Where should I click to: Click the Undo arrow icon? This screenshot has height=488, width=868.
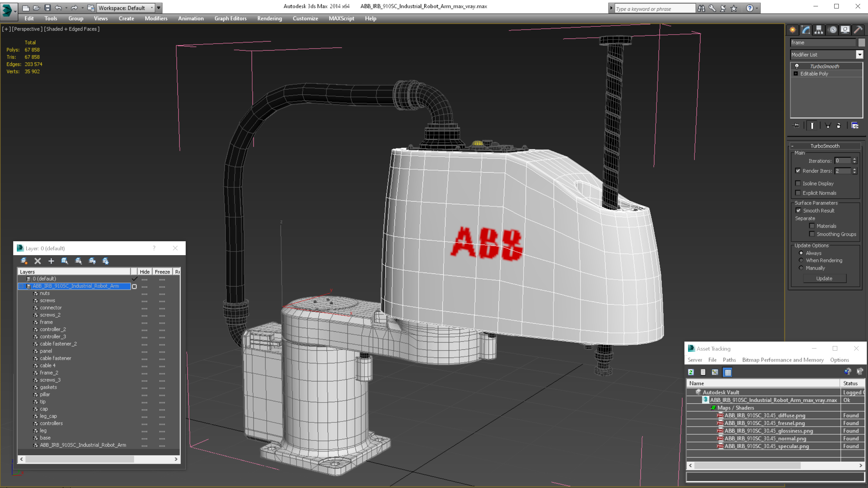click(58, 8)
